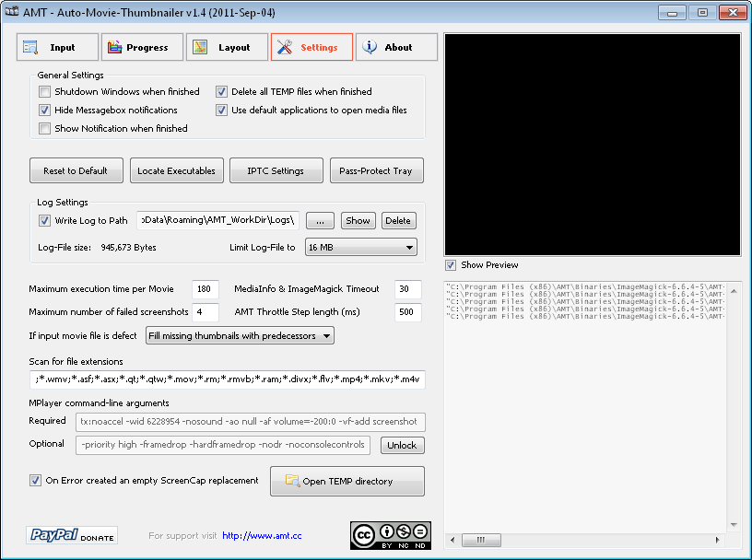Screen dimensions: 752x560
Task: Click the Delete log button
Action: tap(398, 220)
